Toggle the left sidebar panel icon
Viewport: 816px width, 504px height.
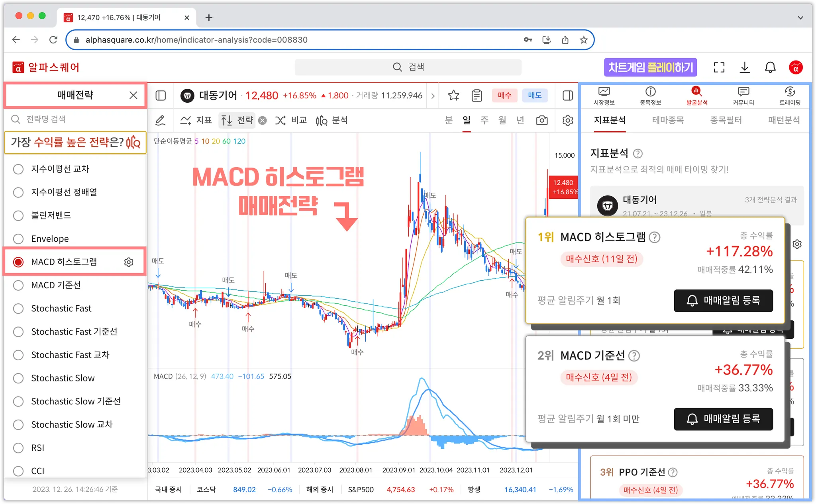coord(161,96)
